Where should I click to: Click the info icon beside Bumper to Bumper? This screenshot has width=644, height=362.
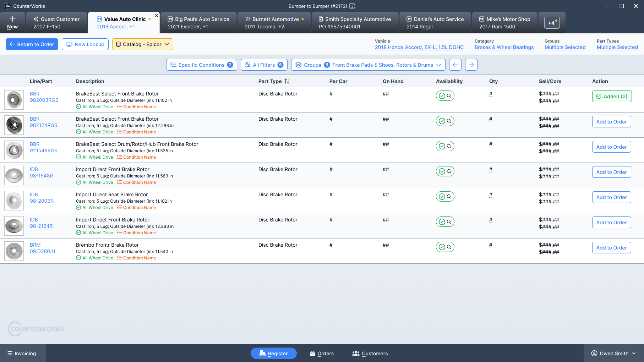tap(352, 6)
